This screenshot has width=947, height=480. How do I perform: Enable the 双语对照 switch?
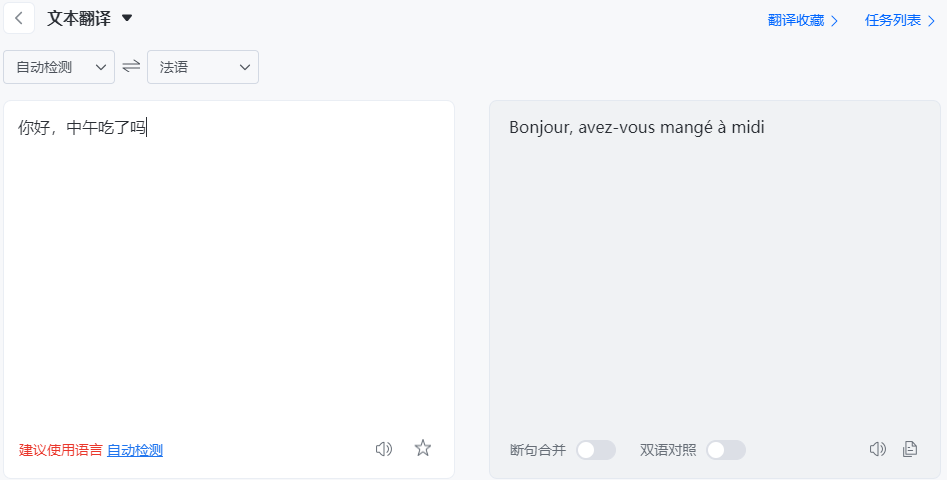tap(725, 450)
